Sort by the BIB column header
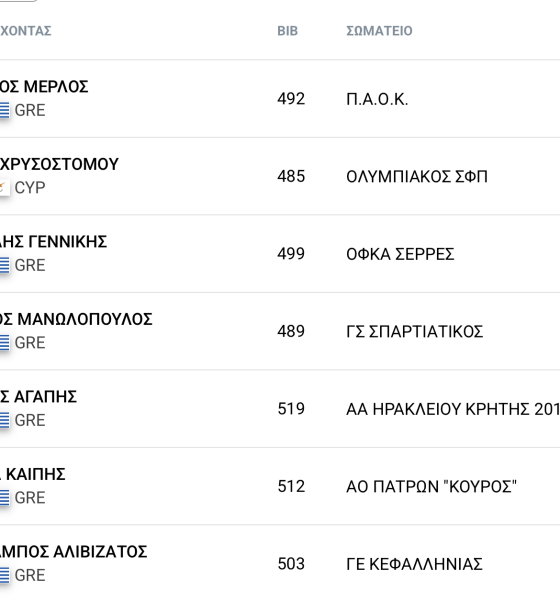 pos(287,31)
